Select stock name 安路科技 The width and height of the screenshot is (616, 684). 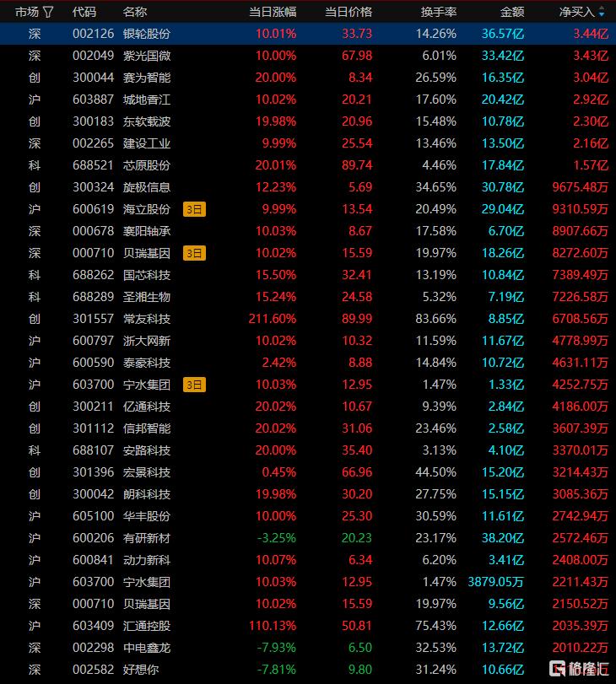(x=147, y=450)
